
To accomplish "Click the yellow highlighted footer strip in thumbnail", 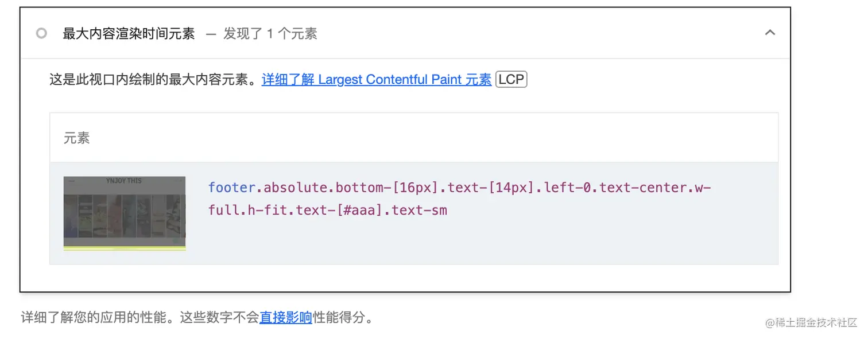I will [125, 248].
